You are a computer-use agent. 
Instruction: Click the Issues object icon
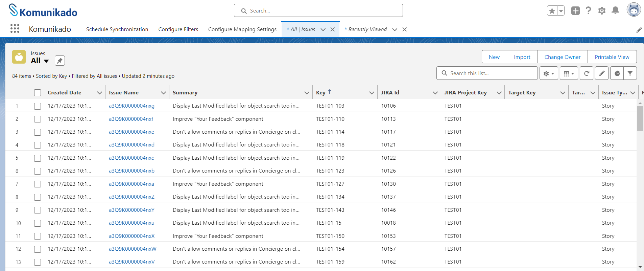pyautogui.click(x=19, y=57)
